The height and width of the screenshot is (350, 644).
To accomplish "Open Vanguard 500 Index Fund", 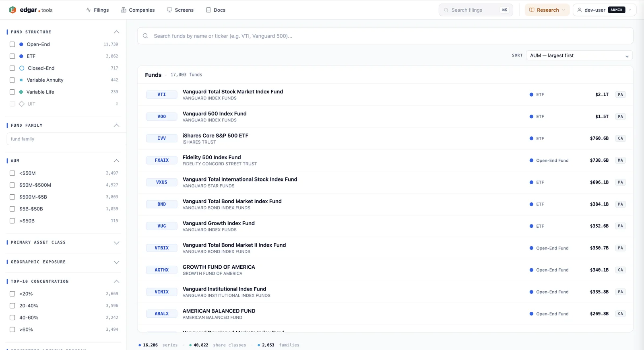I will coord(215,114).
